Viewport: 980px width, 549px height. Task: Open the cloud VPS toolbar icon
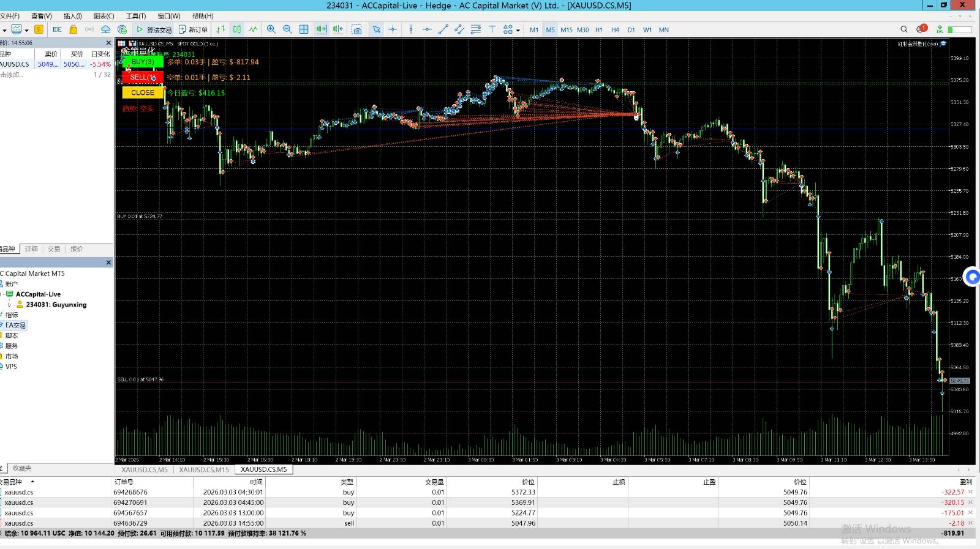[105, 29]
